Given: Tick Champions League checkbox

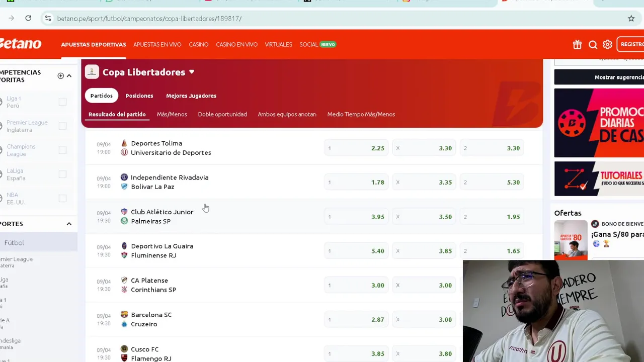Looking at the screenshot, I should (x=62, y=150).
